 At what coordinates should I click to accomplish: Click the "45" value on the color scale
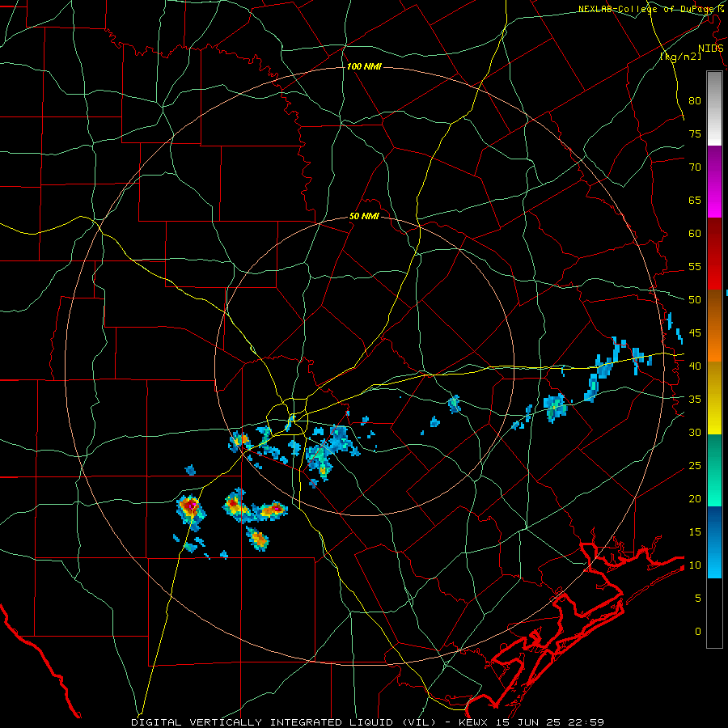pos(695,333)
